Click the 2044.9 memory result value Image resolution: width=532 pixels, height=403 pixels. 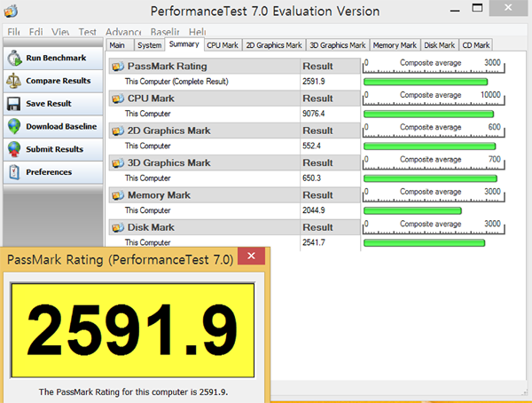coord(314,210)
